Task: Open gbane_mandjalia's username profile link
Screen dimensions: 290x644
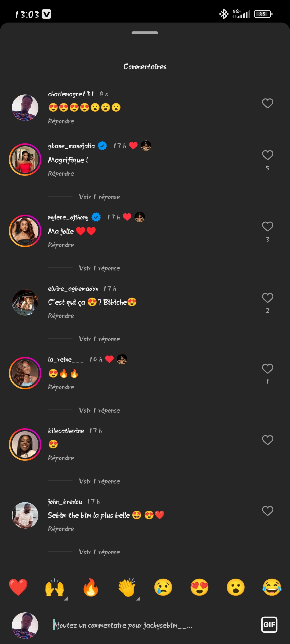Action: click(x=71, y=146)
